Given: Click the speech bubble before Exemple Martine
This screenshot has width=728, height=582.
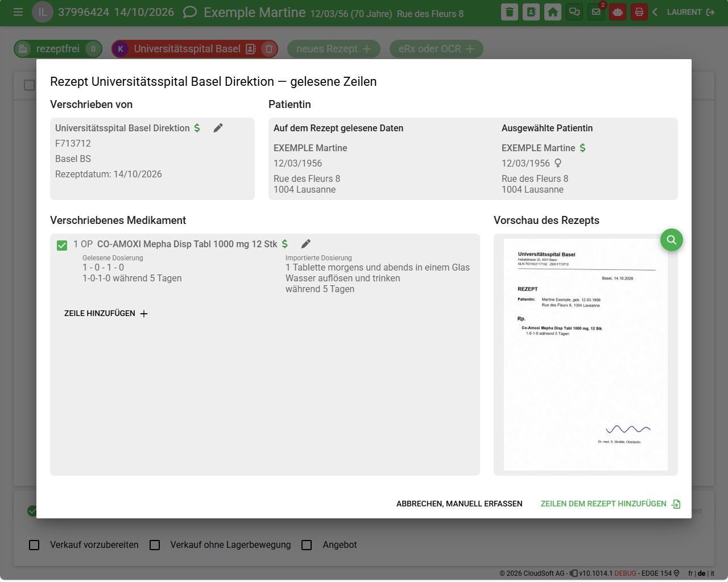Looking at the screenshot, I should [190, 12].
